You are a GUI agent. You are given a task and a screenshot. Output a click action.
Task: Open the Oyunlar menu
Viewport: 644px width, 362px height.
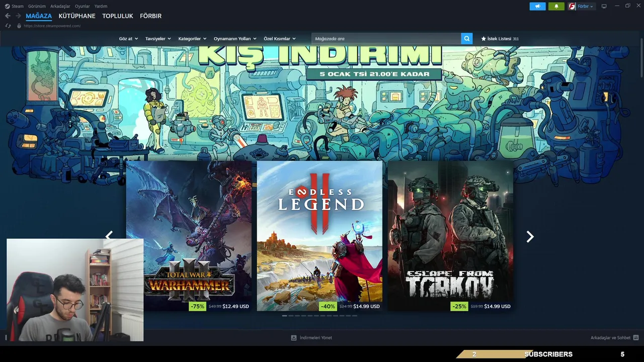click(x=82, y=6)
